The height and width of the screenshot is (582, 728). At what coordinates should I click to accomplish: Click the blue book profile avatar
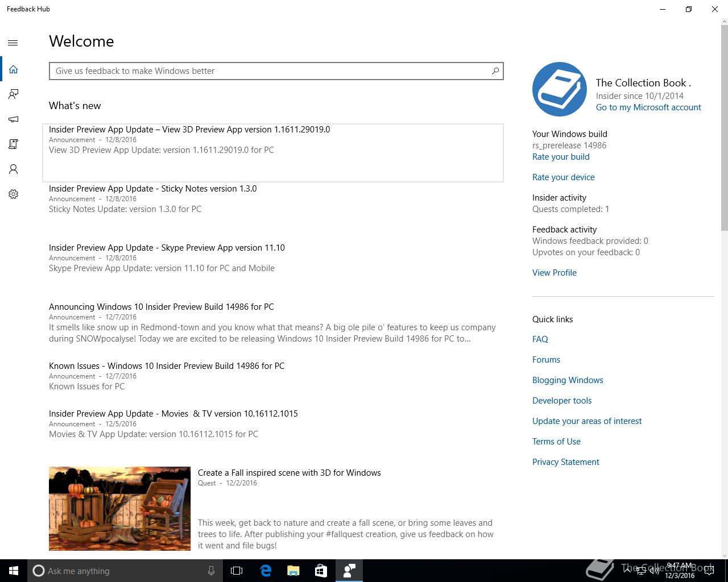point(560,89)
